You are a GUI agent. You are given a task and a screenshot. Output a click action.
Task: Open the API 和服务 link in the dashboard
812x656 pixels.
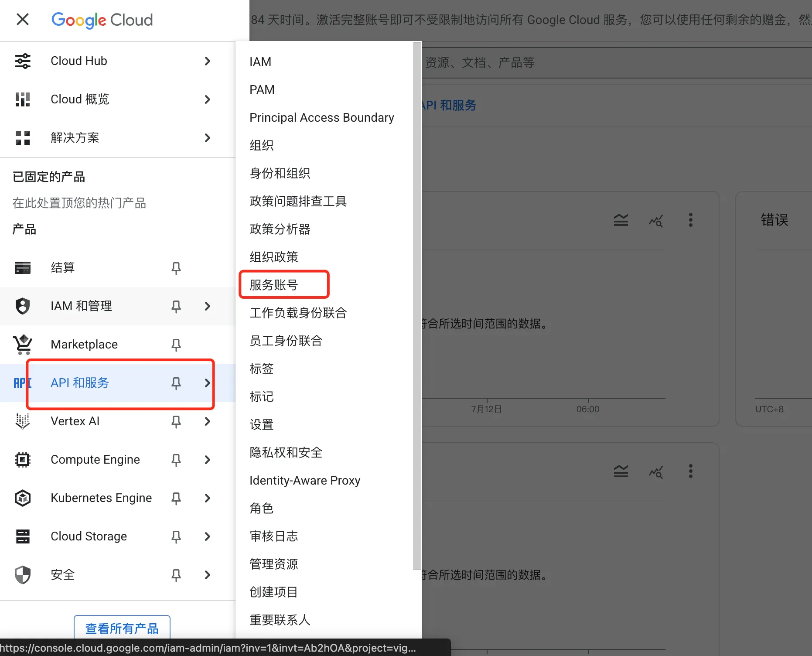point(448,105)
